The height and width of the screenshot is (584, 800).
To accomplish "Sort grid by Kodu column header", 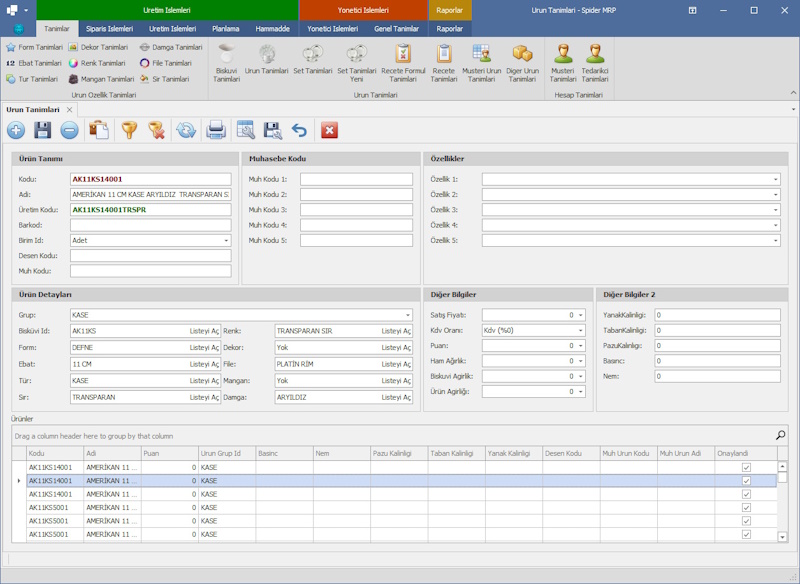I will (55, 453).
